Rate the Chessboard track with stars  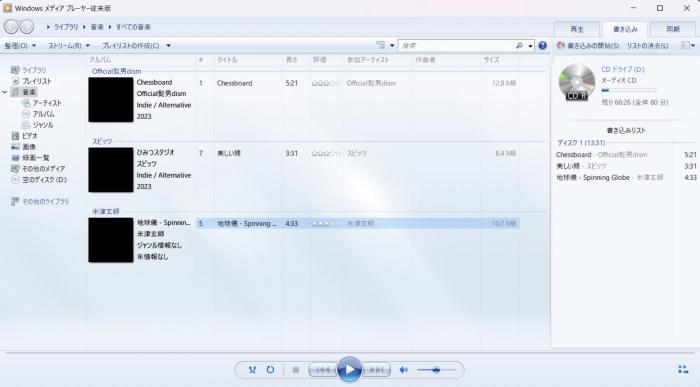tap(326, 83)
